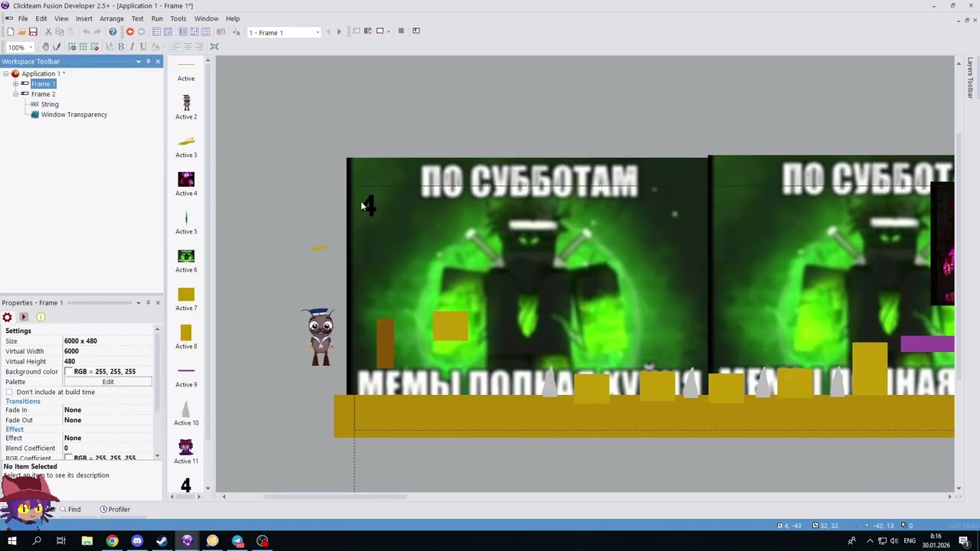This screenshot has width=980, height=551.
Task: Select Active 7 yellow square object
Action: click(186, 298)
